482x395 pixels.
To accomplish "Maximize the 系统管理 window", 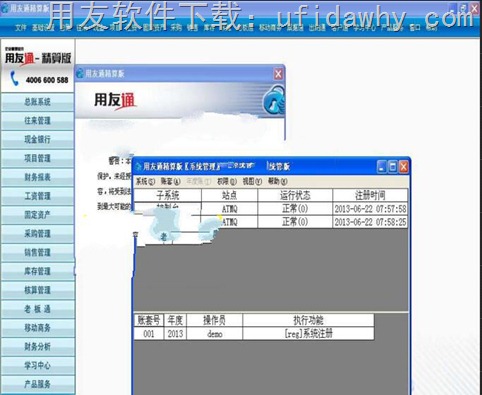I will pyautogui.click(x=393, y=167).
